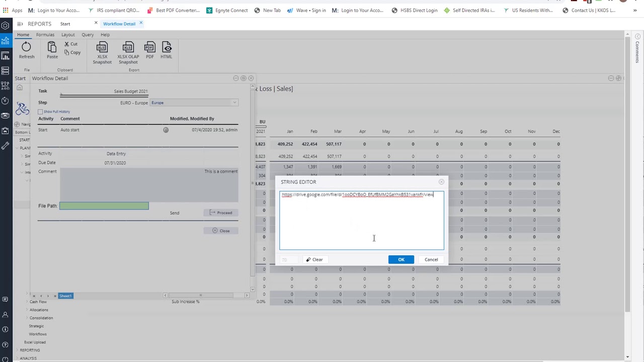This screenshot has height=362, width=644.
Task: Open HSBS Direct Login bookmark
Action: click(x=415, y=10)
